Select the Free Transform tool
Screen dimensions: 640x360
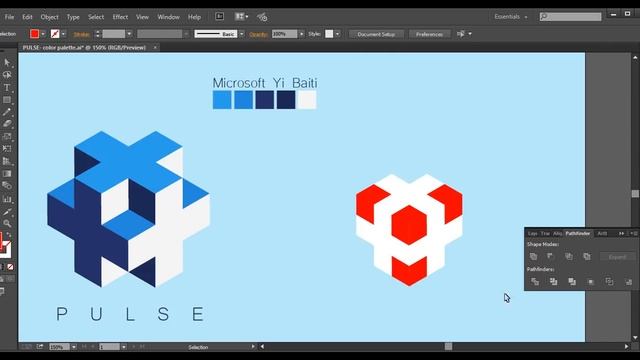[x=7, y=149]
